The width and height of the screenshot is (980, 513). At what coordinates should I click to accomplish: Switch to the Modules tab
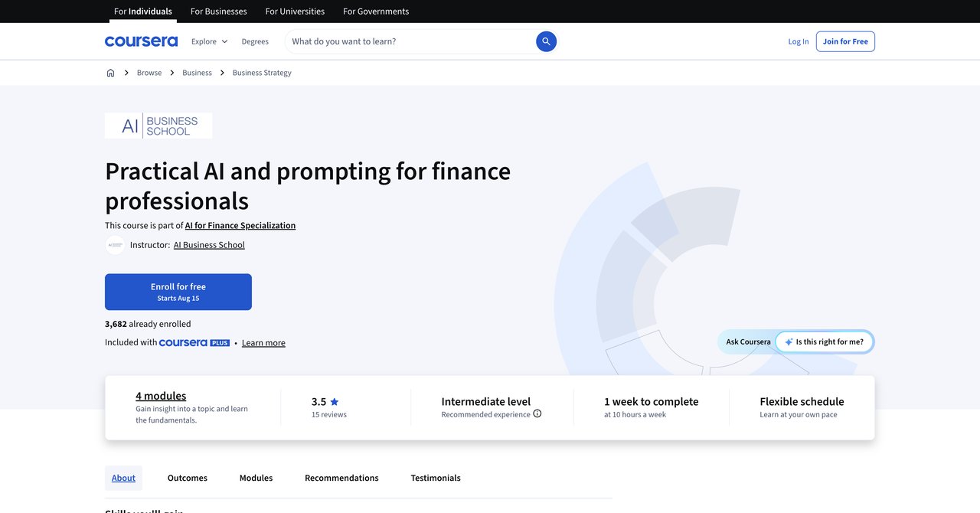(256, 478)
